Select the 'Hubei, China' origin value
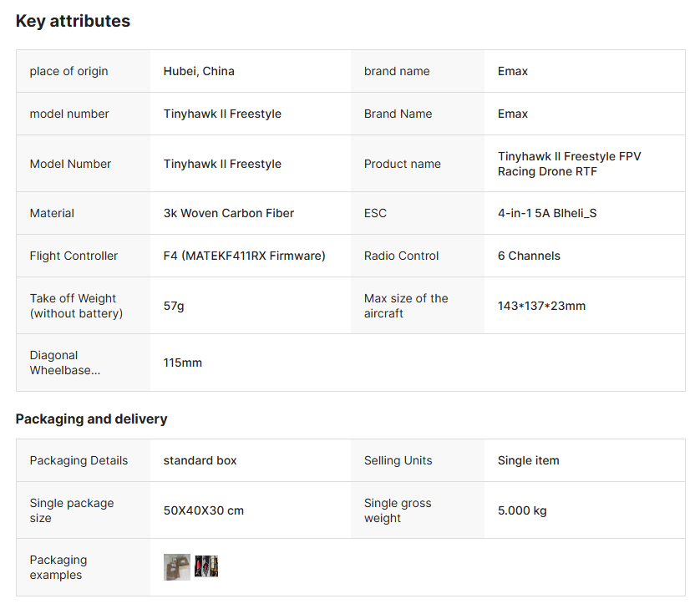 point(199,71)
